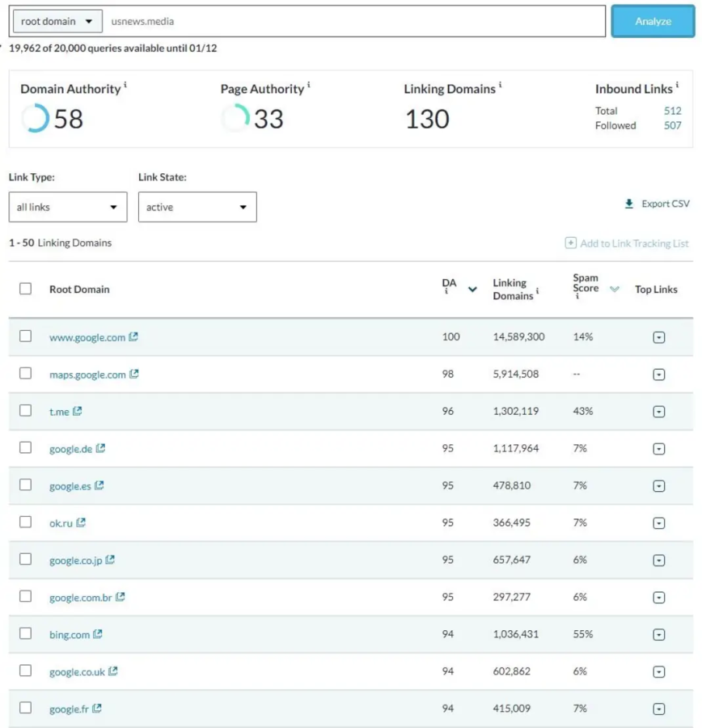702x728 pixels.
Task: Check the box for google.com.br row
Action: pyautogui.click(x=26, y=596)
